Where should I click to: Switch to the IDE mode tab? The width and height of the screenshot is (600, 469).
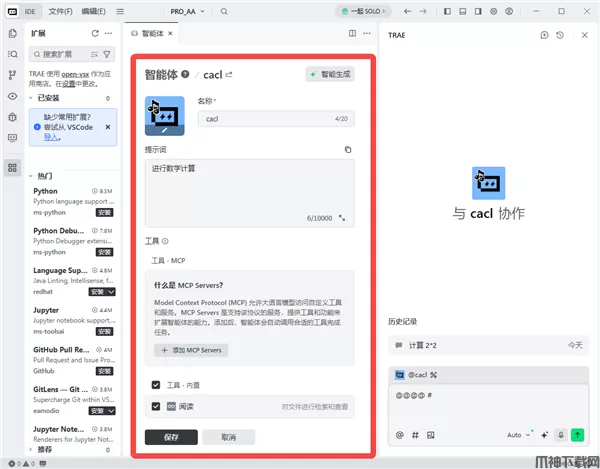30,11
